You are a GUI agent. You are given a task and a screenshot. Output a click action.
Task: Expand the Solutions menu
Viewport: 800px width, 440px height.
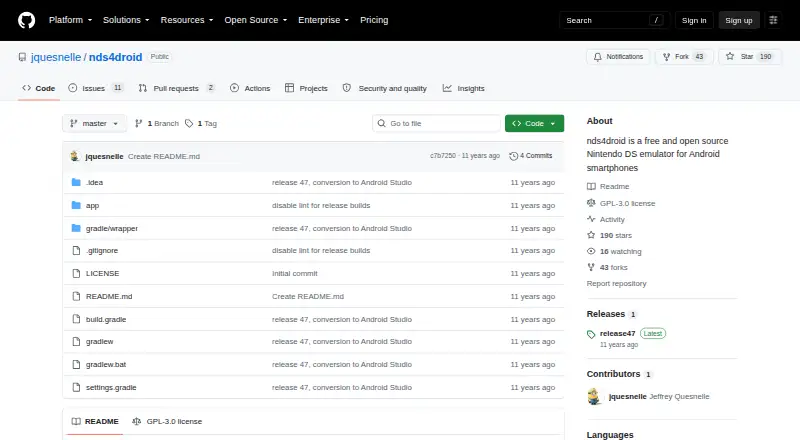pos(126,20)
